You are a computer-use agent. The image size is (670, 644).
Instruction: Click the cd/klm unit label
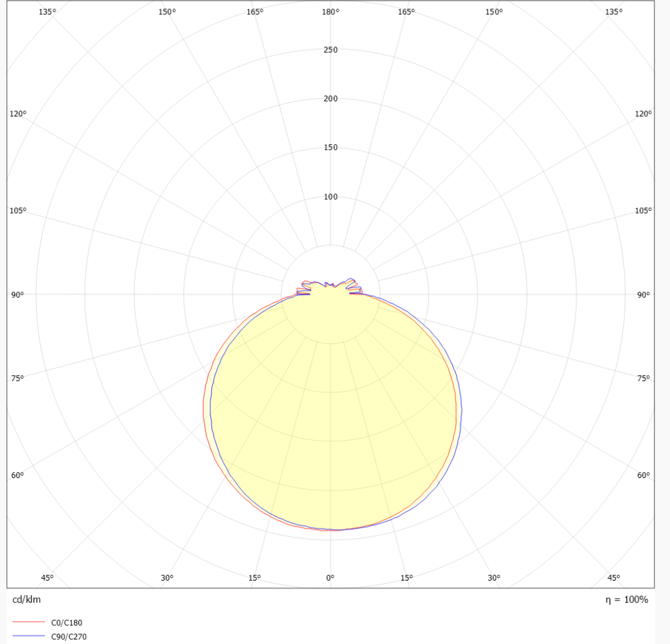(27, 600)
